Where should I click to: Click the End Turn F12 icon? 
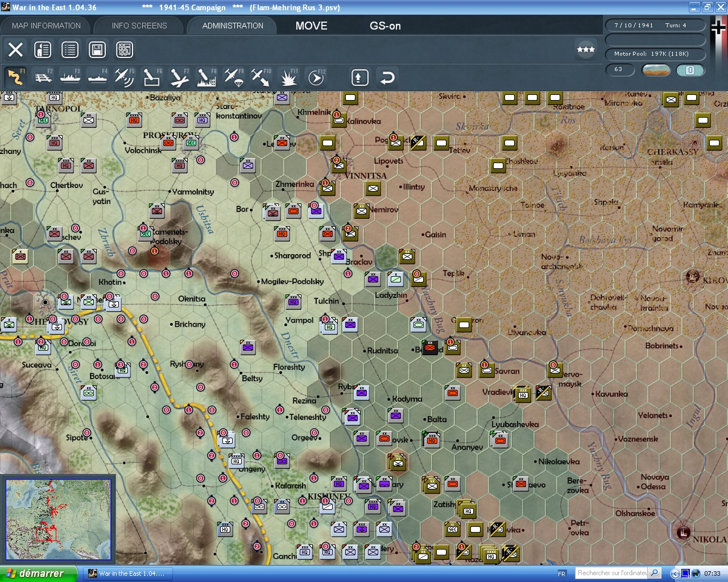coord(316,77)
